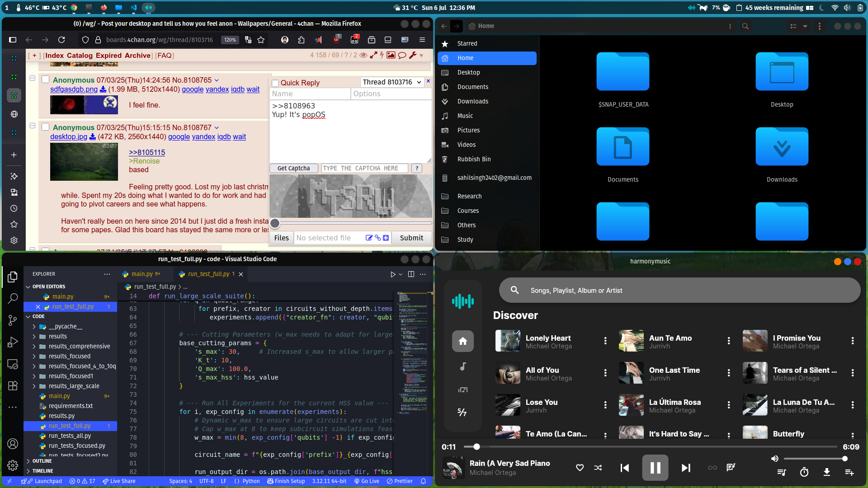Viewport: 868px width, 488px height.
Task: Open file manager view options dropdown
Action: pos(805,26)
